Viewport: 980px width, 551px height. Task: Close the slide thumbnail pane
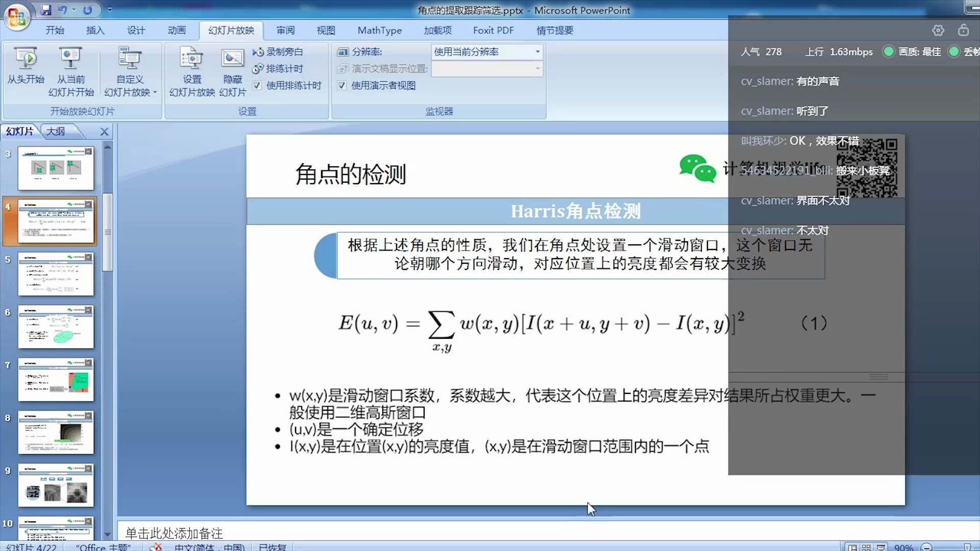(104, 132)
